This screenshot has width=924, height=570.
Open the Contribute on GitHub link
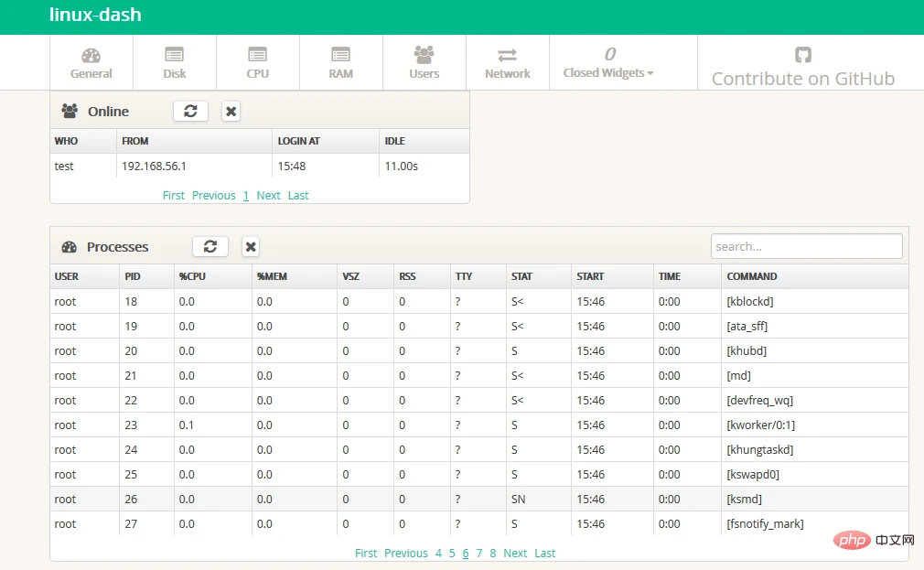tap(803, 68)
